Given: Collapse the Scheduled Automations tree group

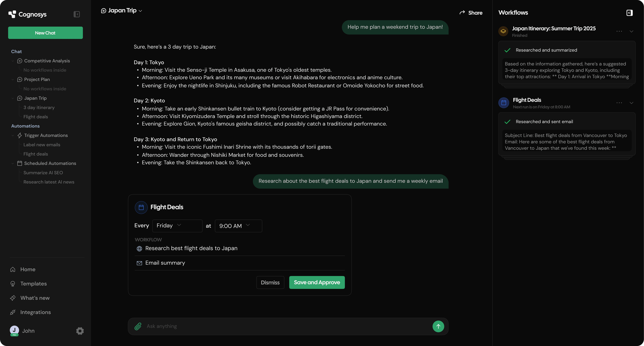Looking at the screenshot, I should point(13,163).
